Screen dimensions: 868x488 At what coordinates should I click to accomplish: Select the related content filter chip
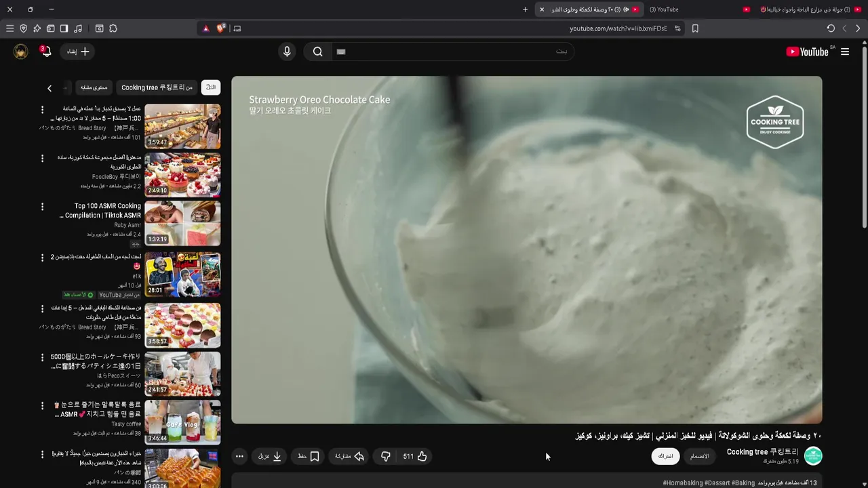[94, 87]
